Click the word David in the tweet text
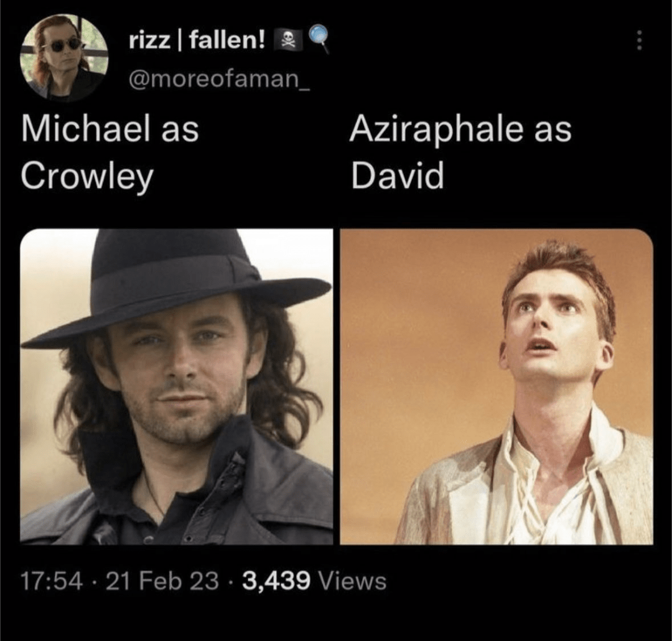 click(398, 177)
